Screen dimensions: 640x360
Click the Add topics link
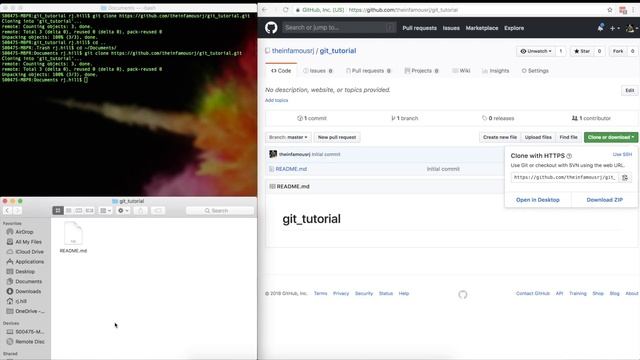click(x=276, y=100)
